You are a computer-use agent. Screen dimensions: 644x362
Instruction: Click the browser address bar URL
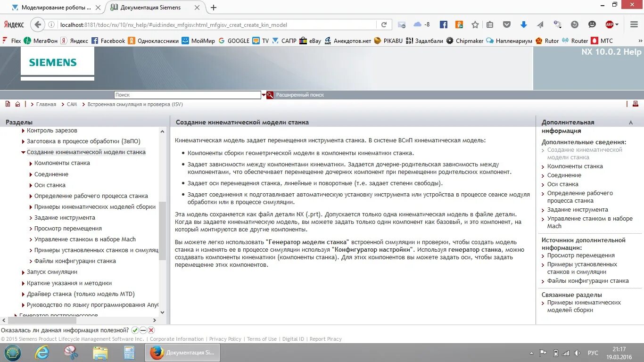[x=173, y=25]
